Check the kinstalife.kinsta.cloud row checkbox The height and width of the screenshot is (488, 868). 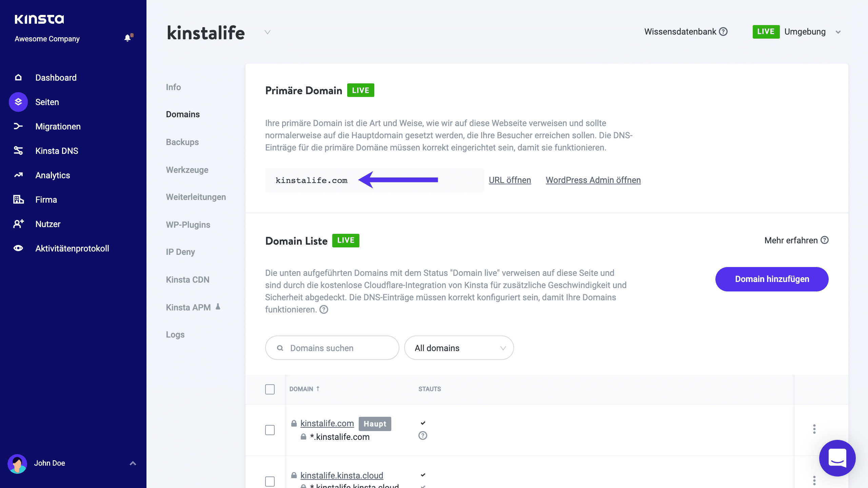point(270,481)
